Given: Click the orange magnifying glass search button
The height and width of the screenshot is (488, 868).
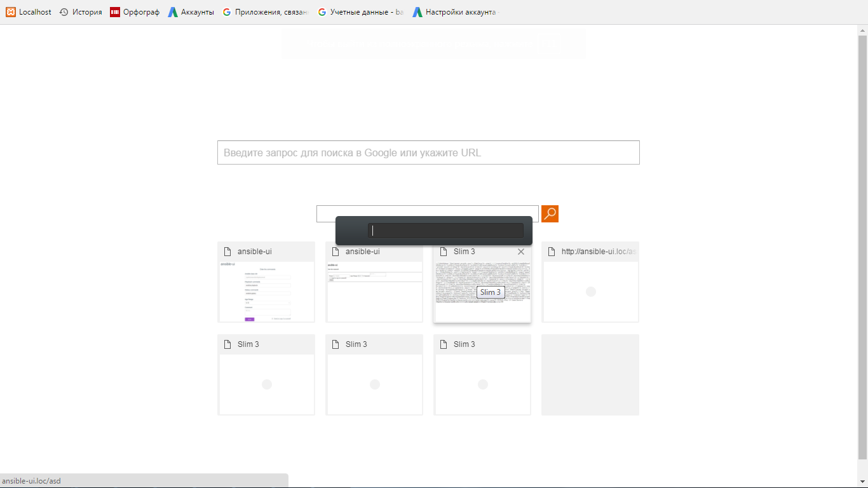Looking at the screenshot, I should point(549,213).
